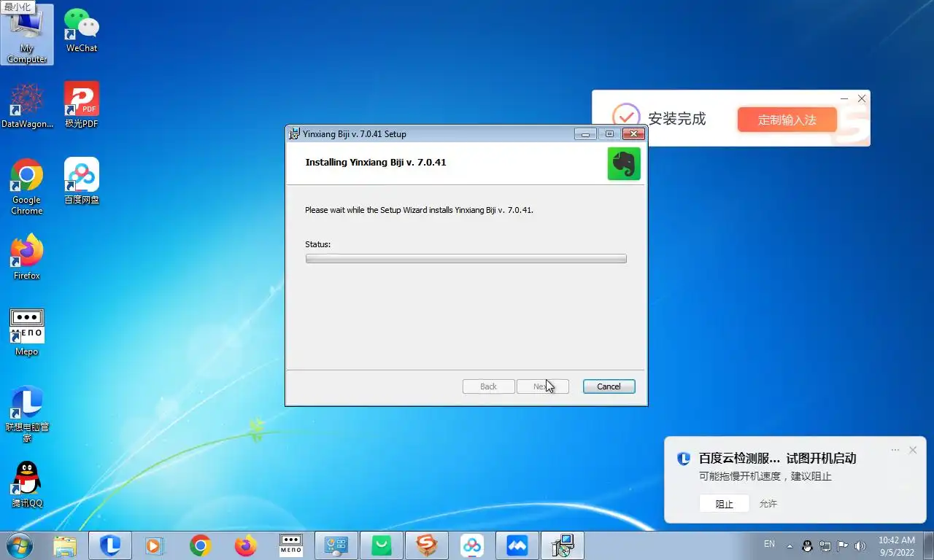This screenshot has width=934, height=560.
Task: Select the Google Chrome desktop shortcut
Action: (27, 187)
